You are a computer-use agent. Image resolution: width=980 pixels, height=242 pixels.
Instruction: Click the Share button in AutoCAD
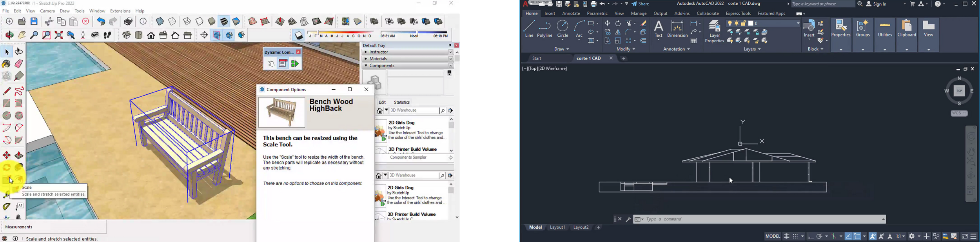(x=641, y=4)
